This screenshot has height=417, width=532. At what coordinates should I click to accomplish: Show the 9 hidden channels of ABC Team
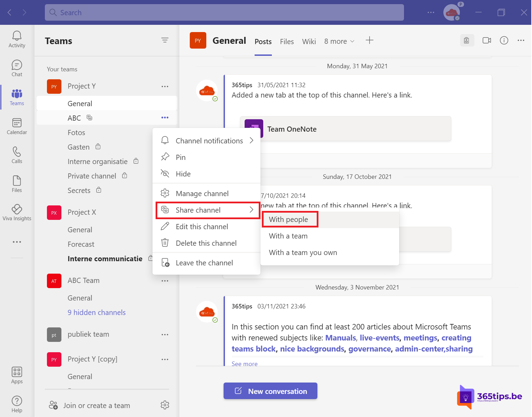[97, 312]
